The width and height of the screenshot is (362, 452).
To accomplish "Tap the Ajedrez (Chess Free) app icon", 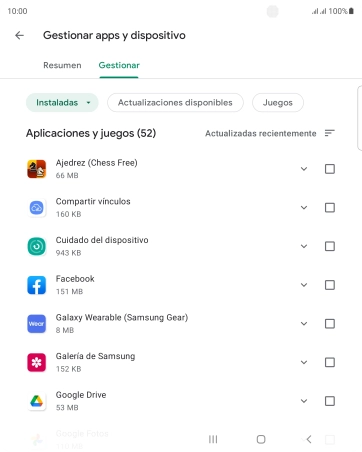I will [36, 169].
